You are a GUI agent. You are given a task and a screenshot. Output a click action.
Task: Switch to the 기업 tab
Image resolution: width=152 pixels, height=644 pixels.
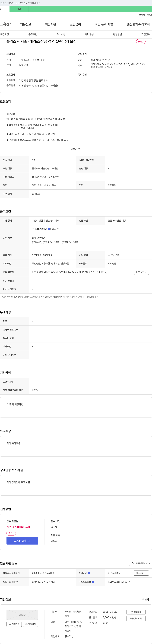pos(19,9)
